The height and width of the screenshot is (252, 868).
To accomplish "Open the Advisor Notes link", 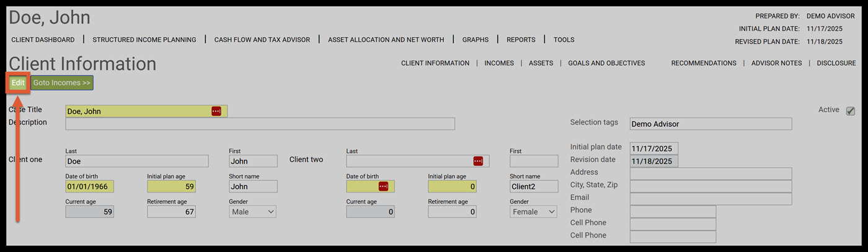I will pyautogui.click(x=776, y=63).
